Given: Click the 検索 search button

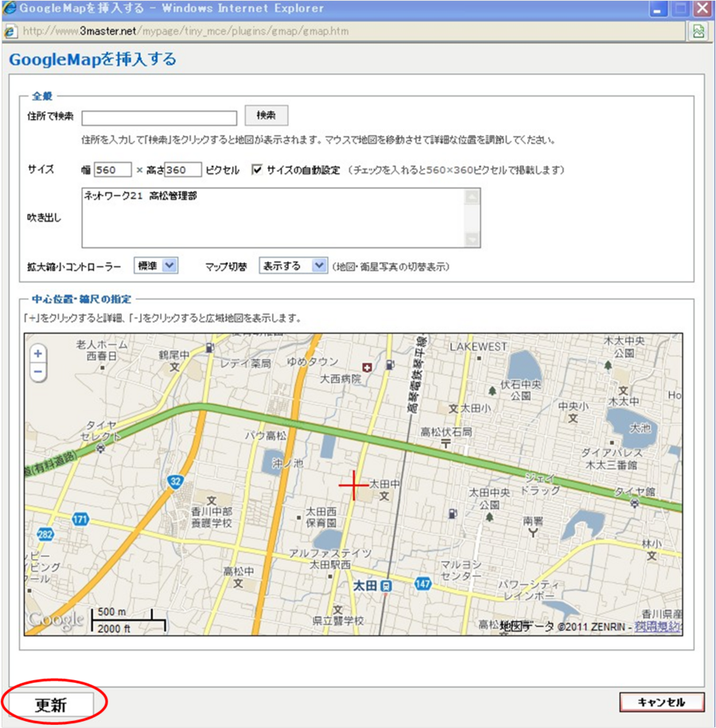Looking at the screenshot, I should (266, 115).
